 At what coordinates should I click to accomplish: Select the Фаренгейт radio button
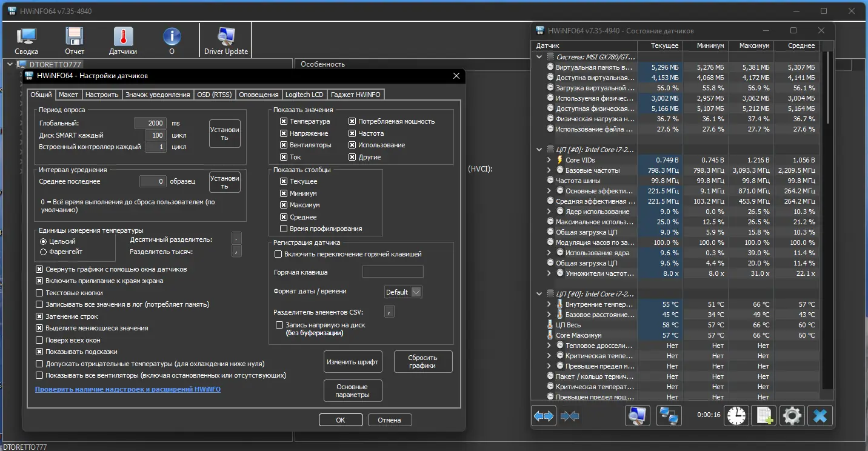[43, 252]
